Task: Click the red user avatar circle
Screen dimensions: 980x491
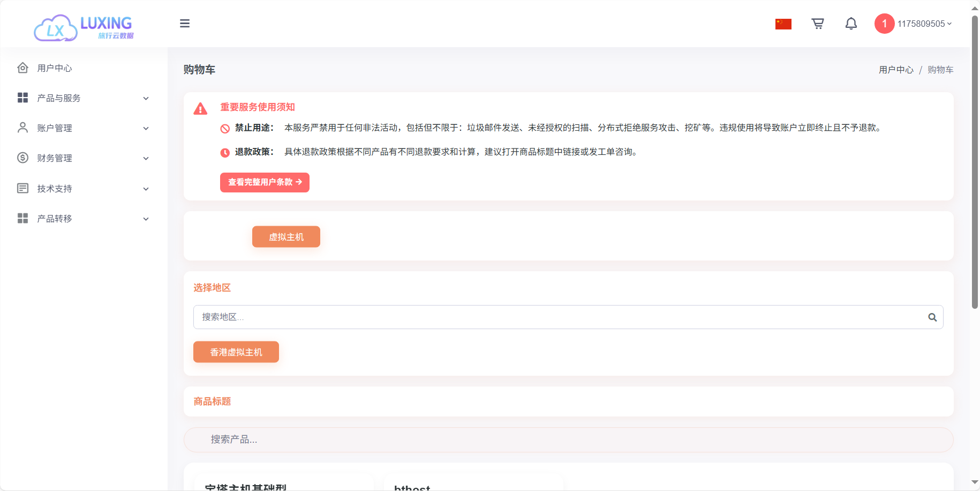Action: (x=884, y=24)
